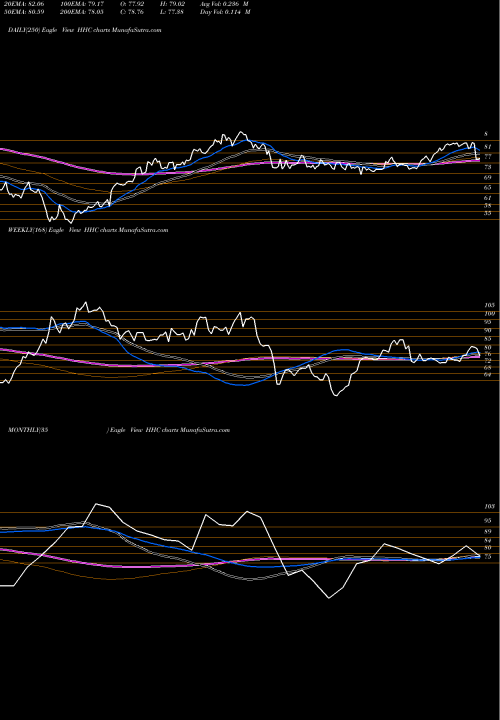Click the monthly chart's lowest trough point

pyautogui.click(x=329, y=598)
